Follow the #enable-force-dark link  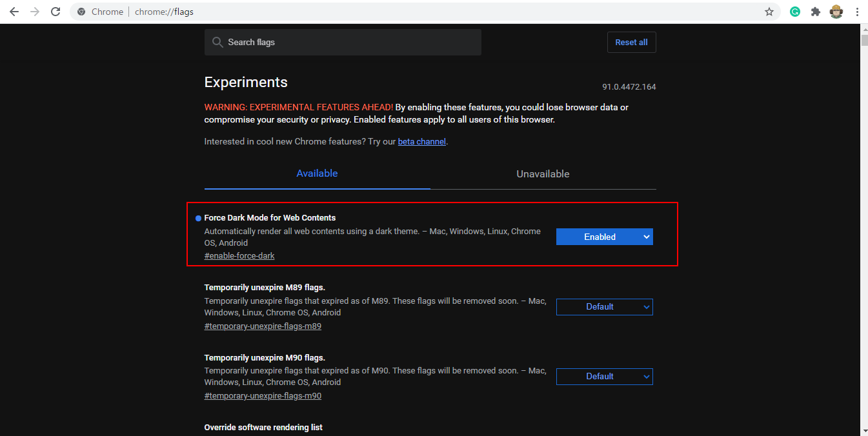(x=239, y=255)
